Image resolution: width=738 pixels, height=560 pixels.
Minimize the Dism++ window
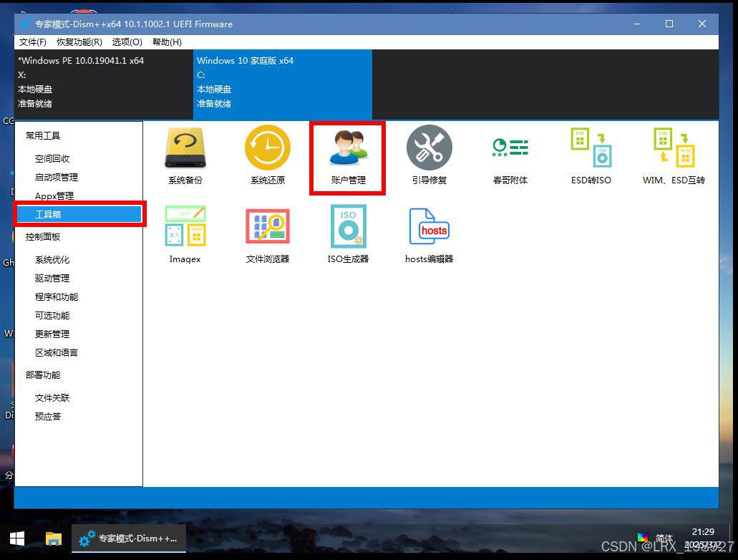(637, 24)
